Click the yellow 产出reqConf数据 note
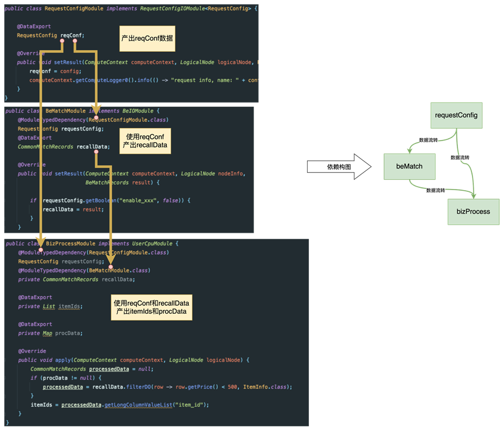The height and width of the screenshot is (431, 504). coord(147,38)
